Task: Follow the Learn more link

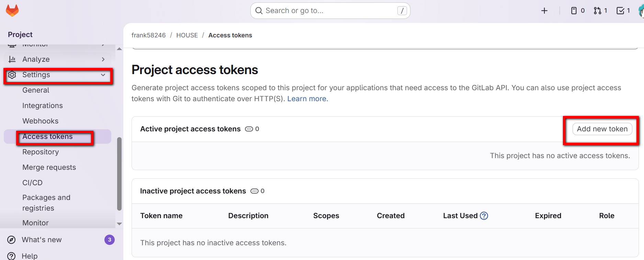Action: pos(307,99)
